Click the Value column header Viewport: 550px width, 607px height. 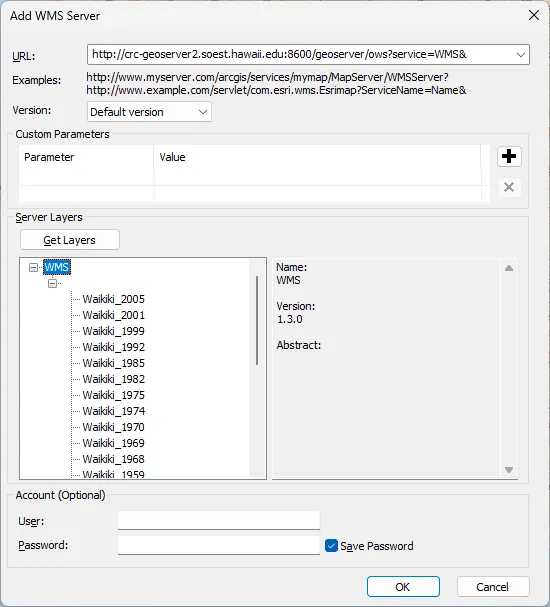[x=317, y=157]
